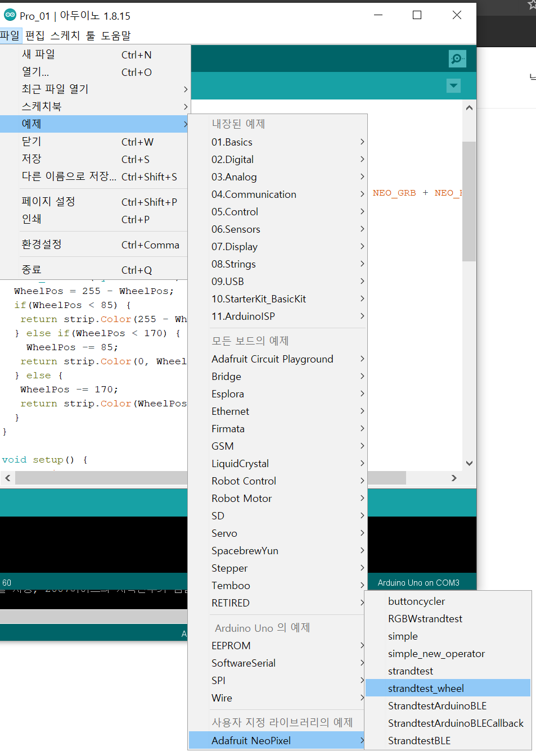536x756 pixels.
Task: Select 다른 이름으로 저장...
Action: pos(94,176)
